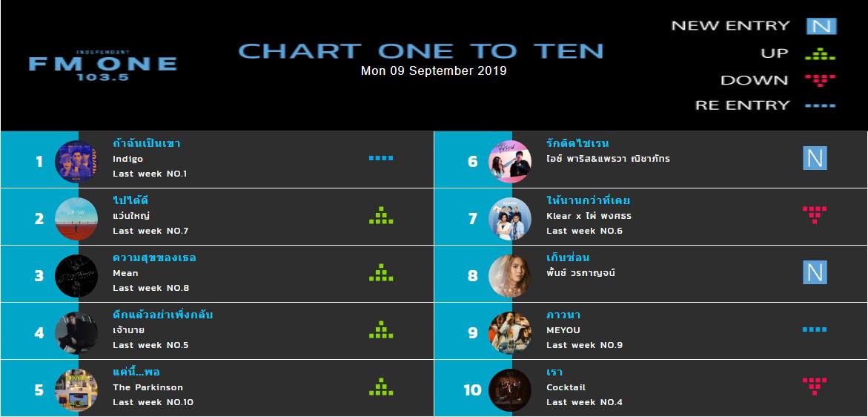Image resolution: width=868 pixels, height=417 pixels.
Task: Click the blue dashes icon next to MEYOU
Action: [x=815, y=329]
